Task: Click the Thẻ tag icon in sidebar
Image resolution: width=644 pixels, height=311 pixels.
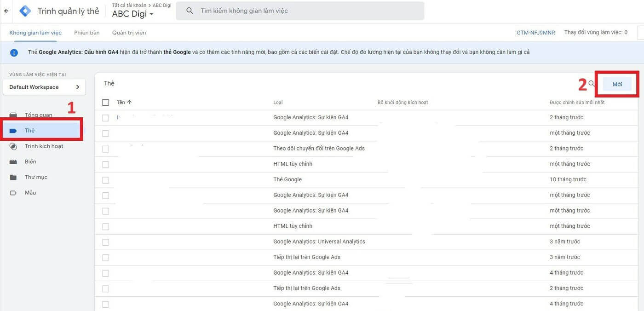Action: pyautogui.click(x=13, y=131)
